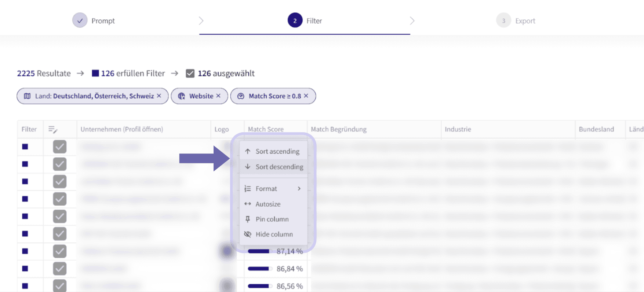Click the Industrie column header
644x292 pixels.
click(x=508, y=129)
